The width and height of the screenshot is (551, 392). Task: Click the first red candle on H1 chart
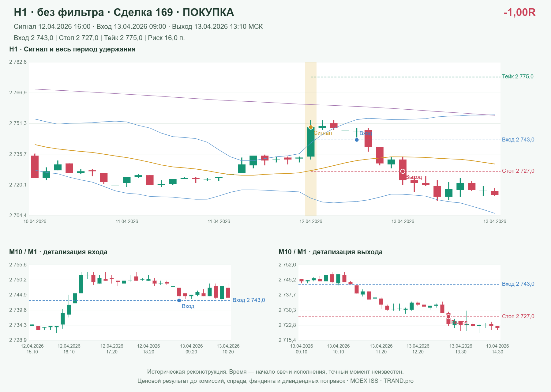[35, 167]
